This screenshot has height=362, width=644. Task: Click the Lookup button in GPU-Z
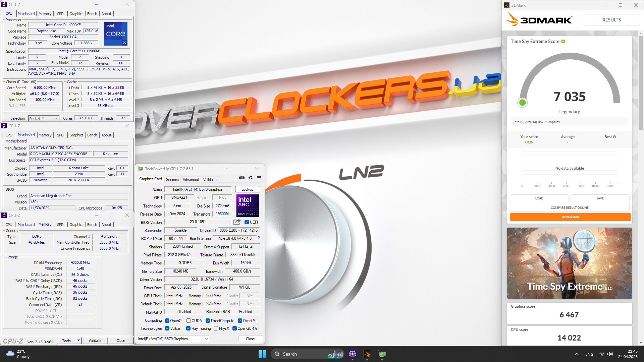point(247,189)
